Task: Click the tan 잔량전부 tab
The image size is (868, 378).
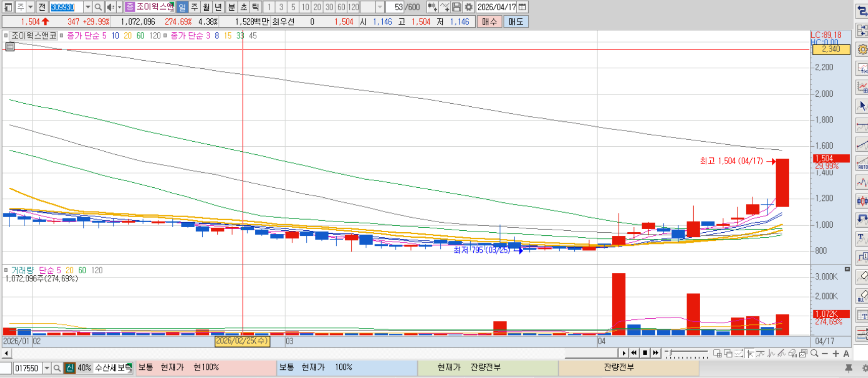Action: coord(629,368)
